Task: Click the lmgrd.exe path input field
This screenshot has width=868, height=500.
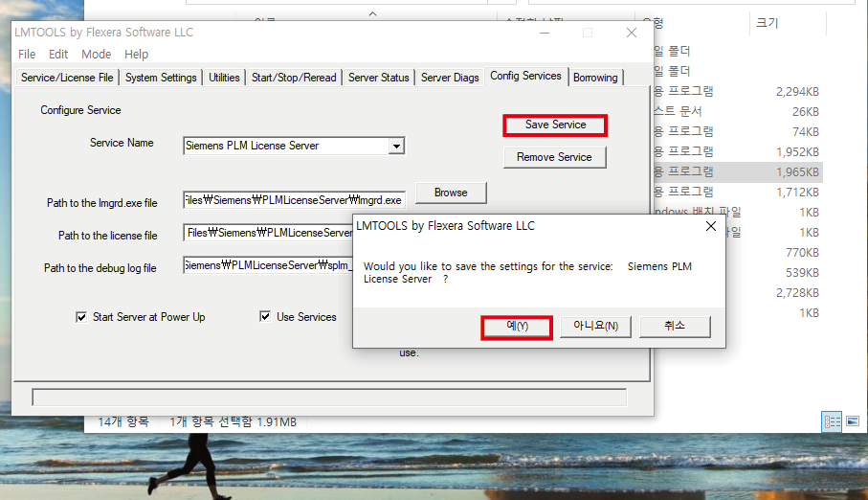Action: 294,200
